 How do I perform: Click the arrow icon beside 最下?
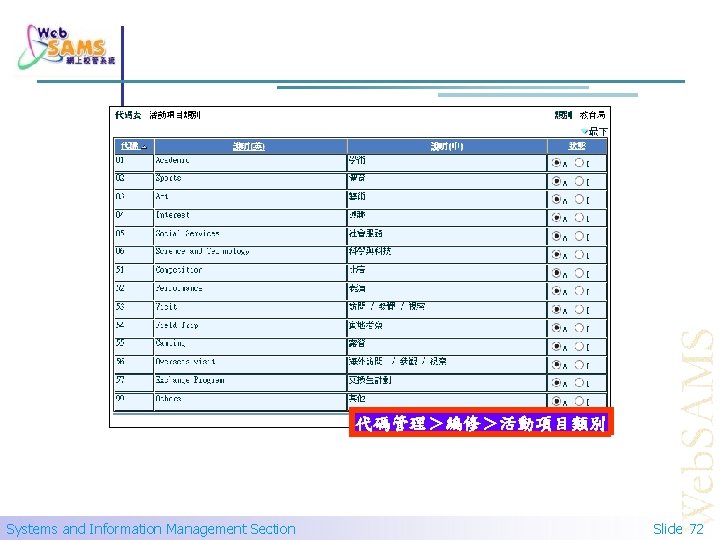[584, 132]
